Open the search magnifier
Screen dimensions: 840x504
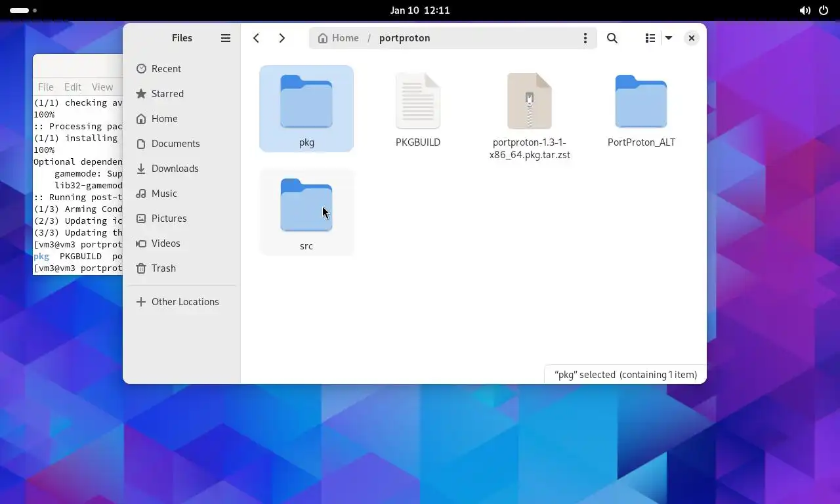tap(612, 38)
